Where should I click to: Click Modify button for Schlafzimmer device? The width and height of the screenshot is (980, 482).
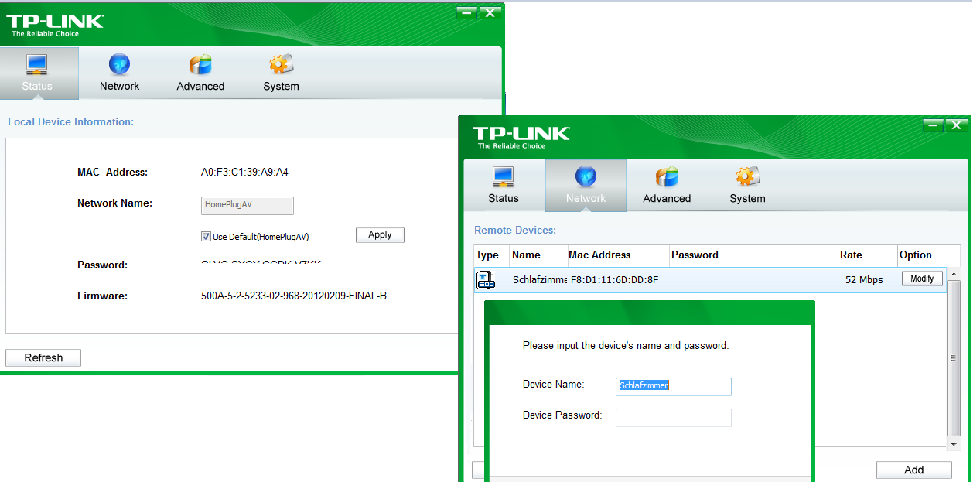(922, 279)
